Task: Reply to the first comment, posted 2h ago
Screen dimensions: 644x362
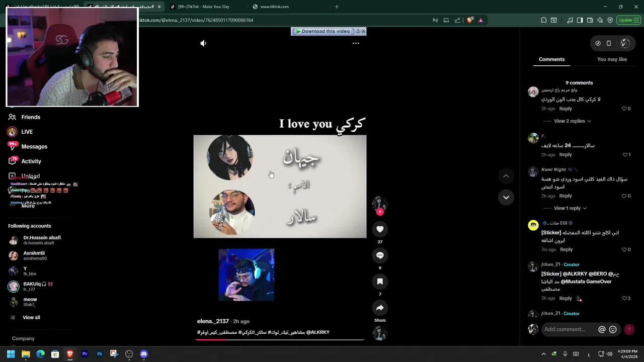Action: coord(566,109)
